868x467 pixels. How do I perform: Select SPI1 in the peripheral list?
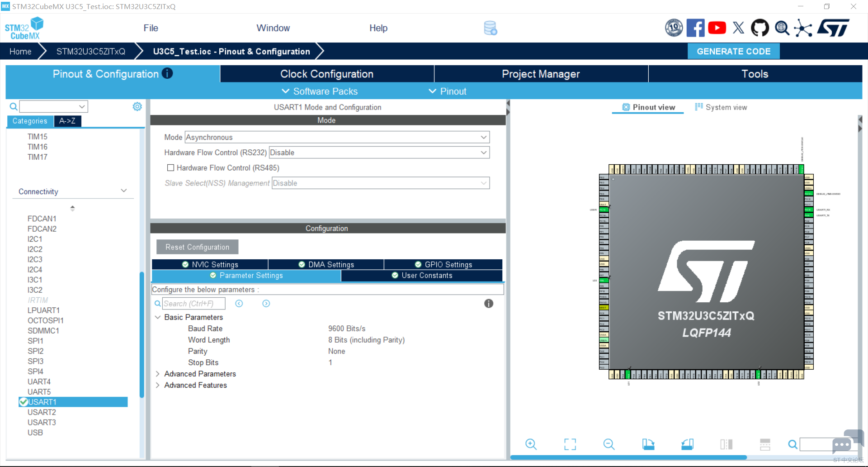[35, 341]
